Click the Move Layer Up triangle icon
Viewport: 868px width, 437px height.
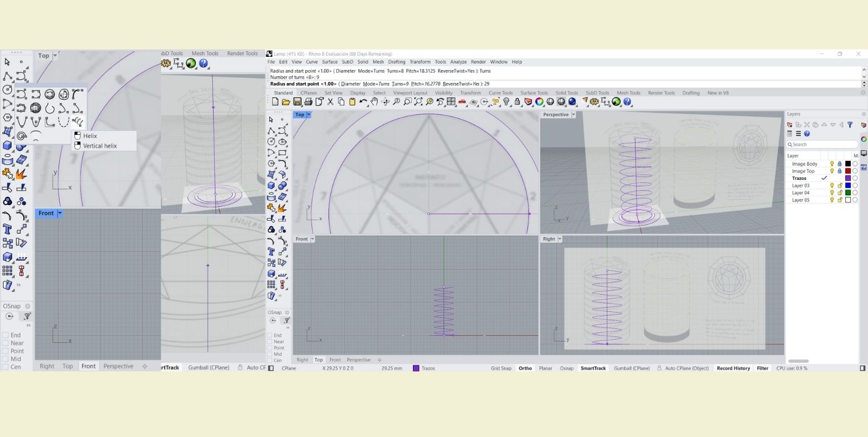tap(824, 125)
